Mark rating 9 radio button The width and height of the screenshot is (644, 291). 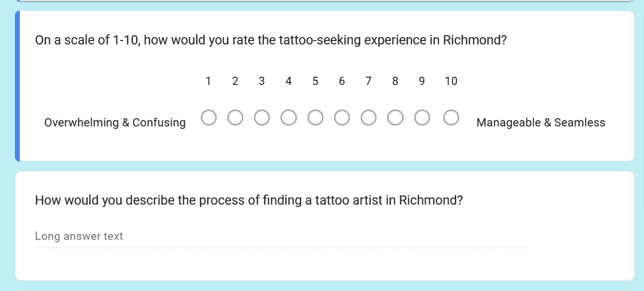(422, 118)
